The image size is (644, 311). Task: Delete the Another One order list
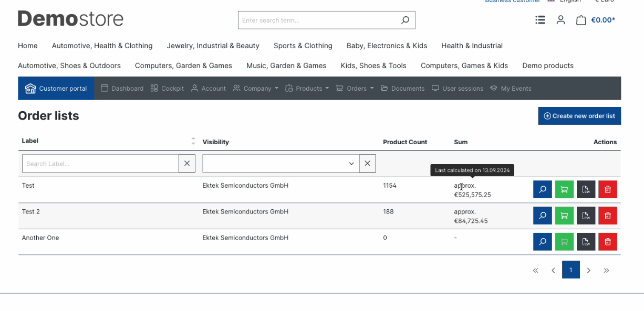[607, 242]
